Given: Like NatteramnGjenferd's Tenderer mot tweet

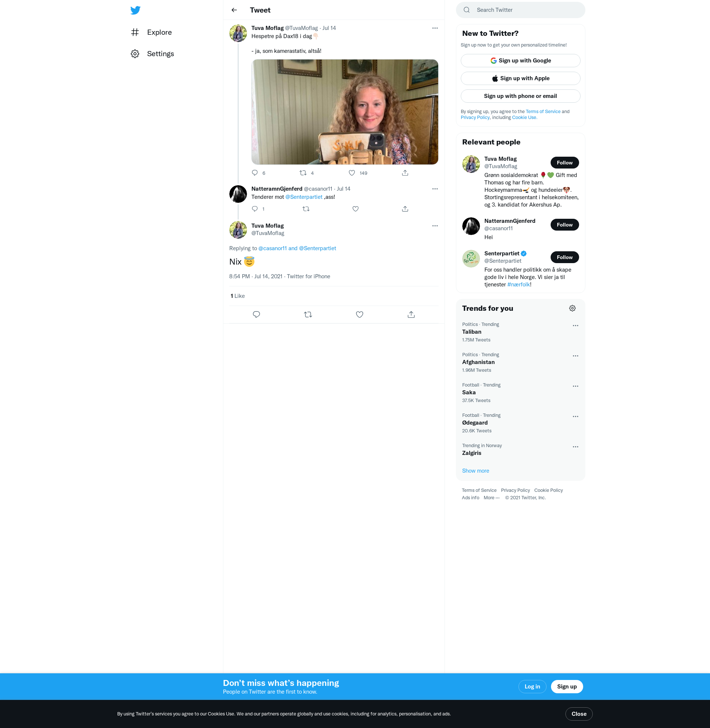Looking at the screenshot, I should point(355,209).
